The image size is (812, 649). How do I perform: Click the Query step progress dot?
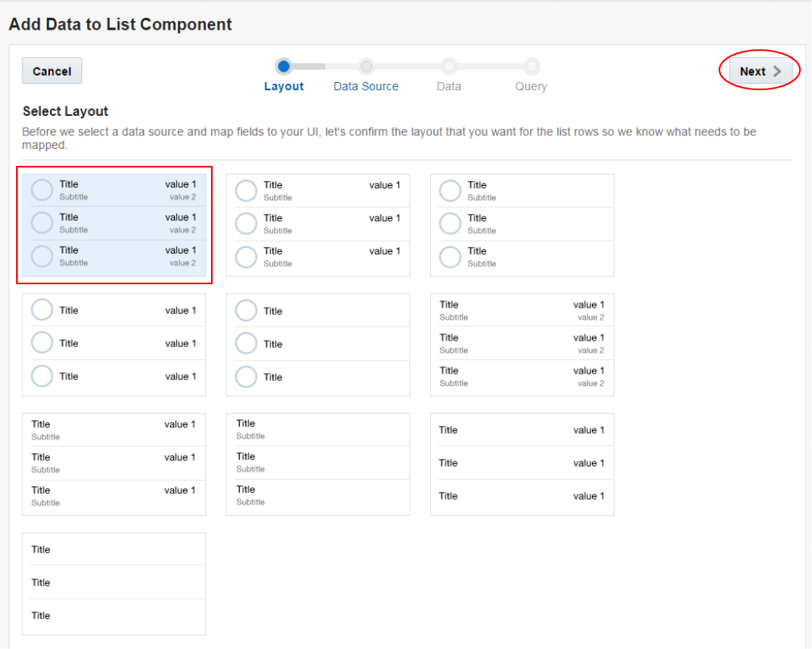532,66
